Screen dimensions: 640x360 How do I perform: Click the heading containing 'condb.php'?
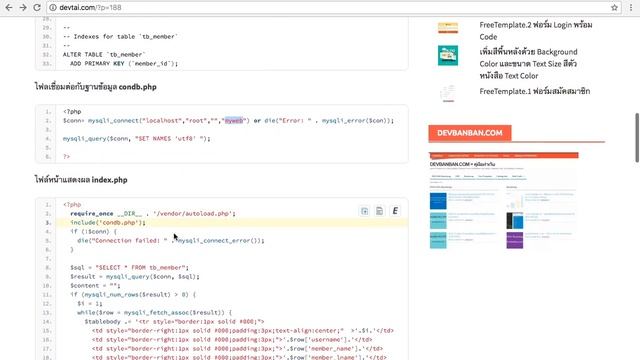click(96, 87)
